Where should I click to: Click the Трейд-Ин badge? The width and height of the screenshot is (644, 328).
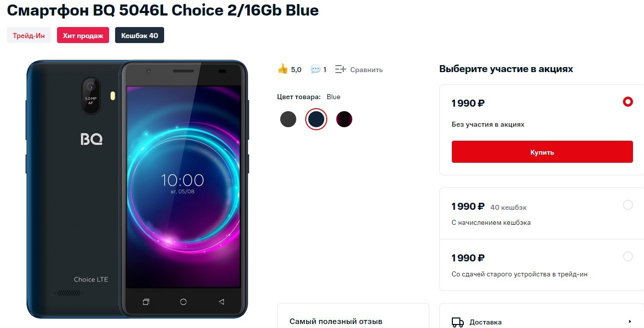[29, 36]
